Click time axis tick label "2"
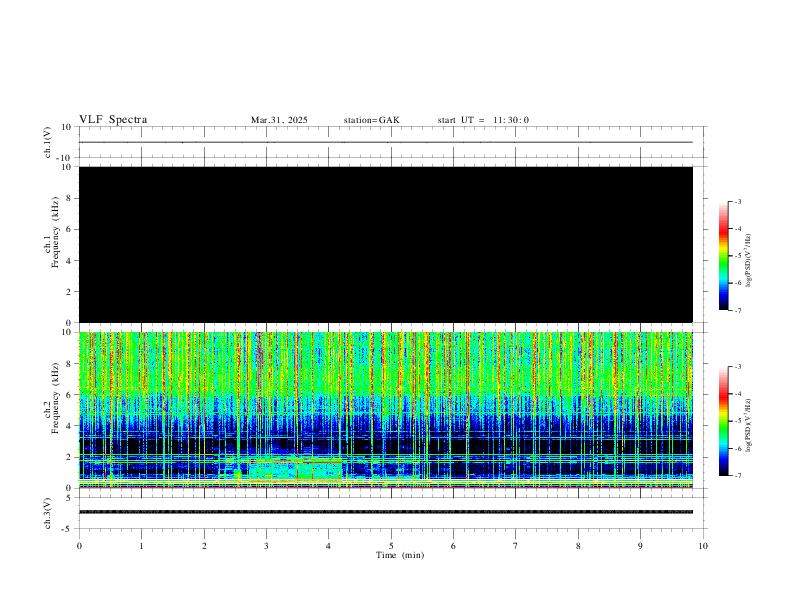This screenshot has width=792, height=612. click(x=204, y=546)
